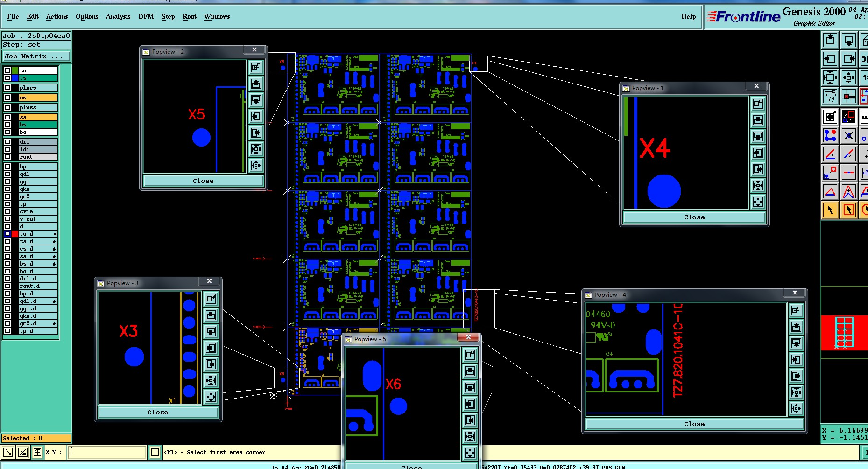Screen dimensions: 868x469
Task: Open the wrench and pencil tools icon
Action: click(830, 96)
